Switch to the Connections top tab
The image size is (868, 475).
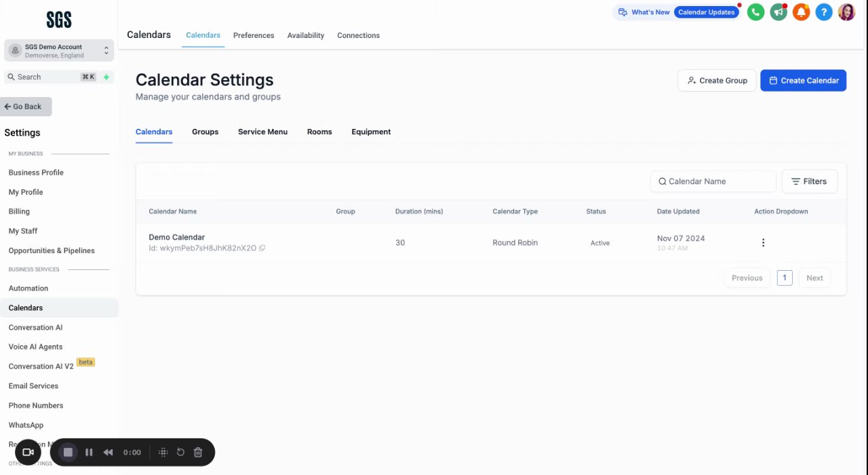point(358,35)
